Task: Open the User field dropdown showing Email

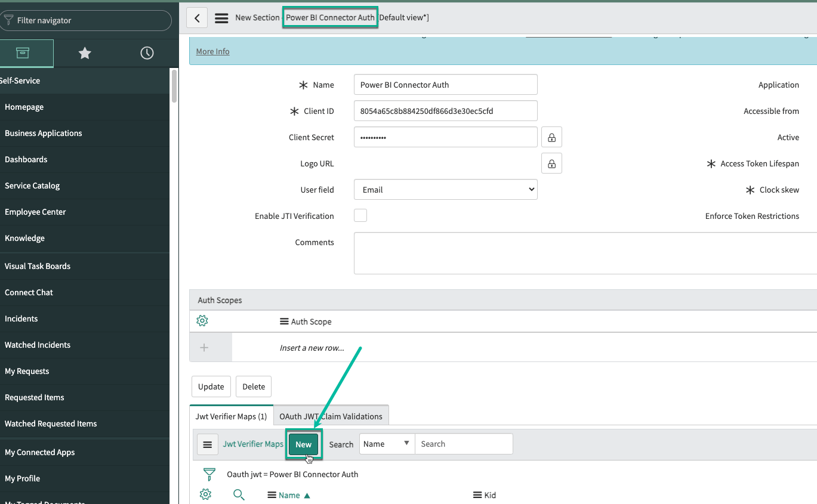Action: 445,189
